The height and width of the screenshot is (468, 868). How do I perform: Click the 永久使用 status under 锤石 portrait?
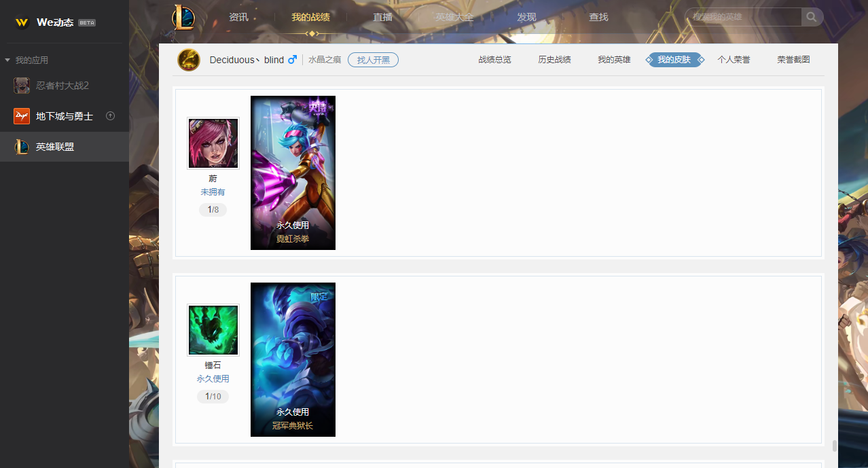pos(213,379)
